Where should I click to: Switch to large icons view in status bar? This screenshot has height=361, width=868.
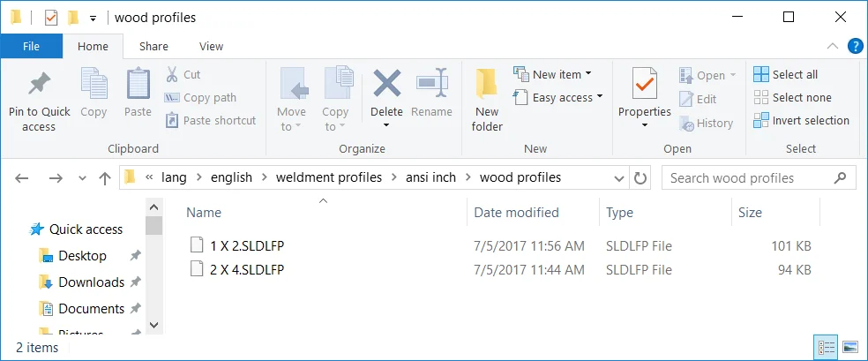click(x=850, y=347)
